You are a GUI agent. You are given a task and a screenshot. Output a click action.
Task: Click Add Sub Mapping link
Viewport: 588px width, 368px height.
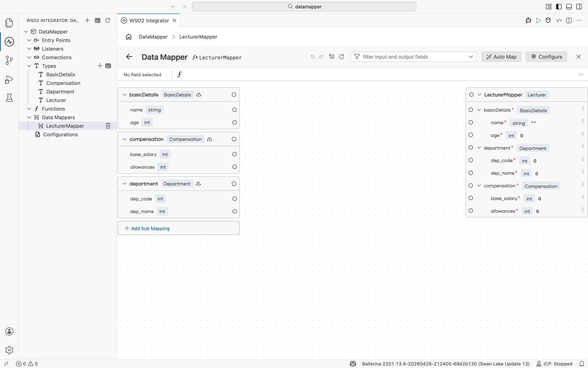[x=147, y=228]
